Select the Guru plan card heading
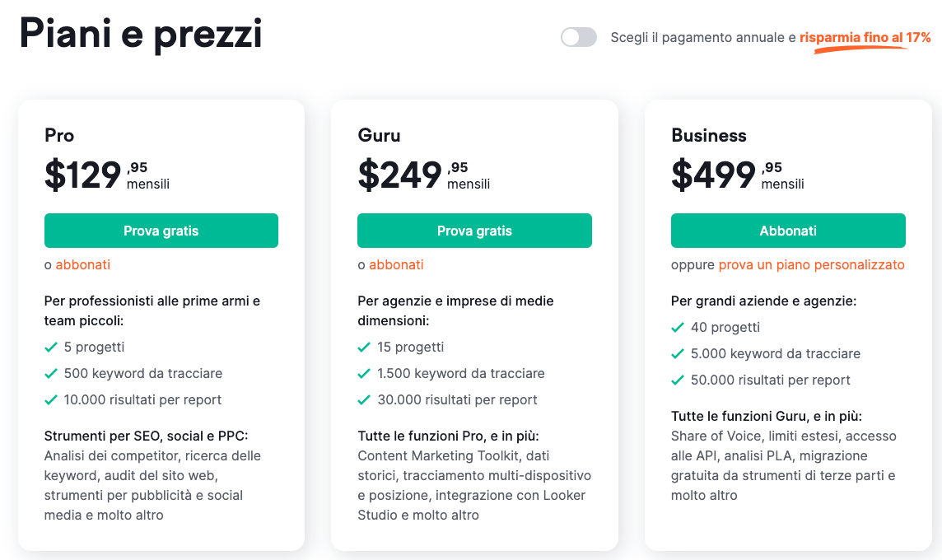The image size is (942, 560). click(x=378, y=135)
